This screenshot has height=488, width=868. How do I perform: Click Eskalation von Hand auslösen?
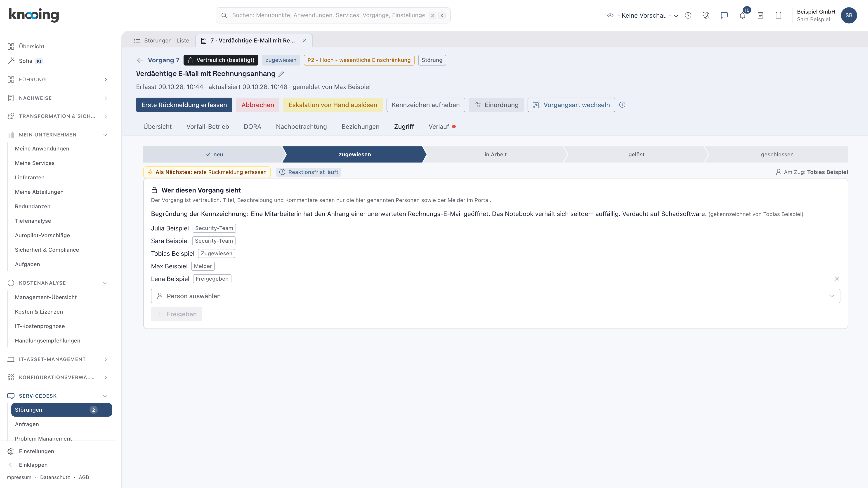click(333, 105)
